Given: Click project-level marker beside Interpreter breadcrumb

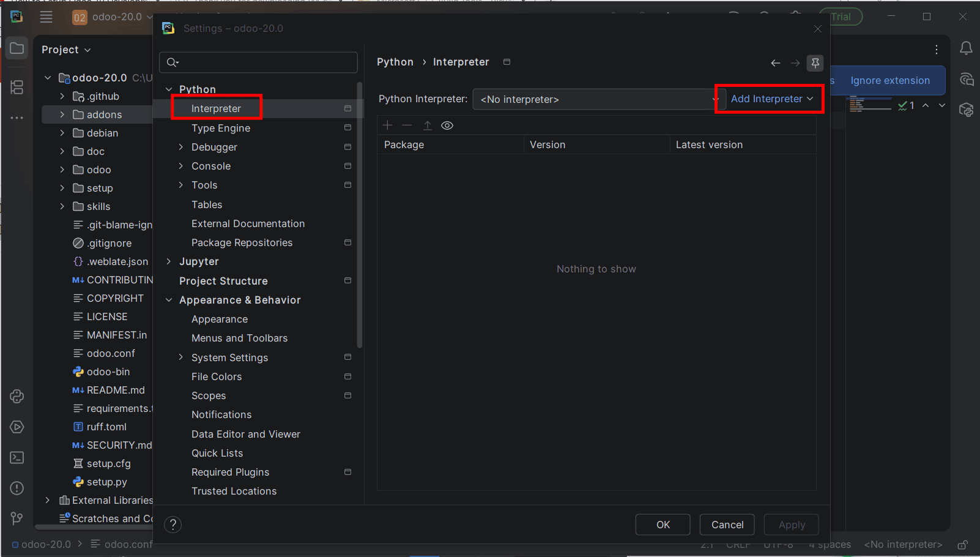Looking at the screenshot, I should [x=507, y=62].
